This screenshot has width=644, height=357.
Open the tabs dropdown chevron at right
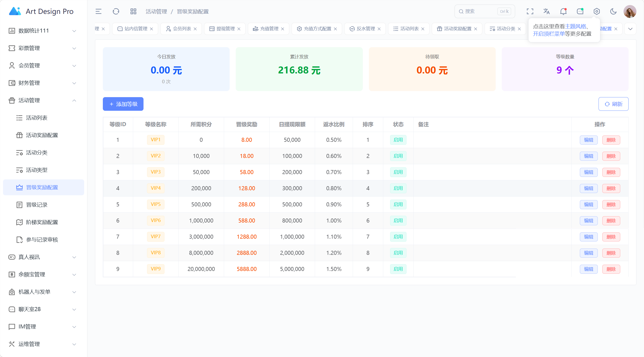pyautogui.click(x=630, y=29)
